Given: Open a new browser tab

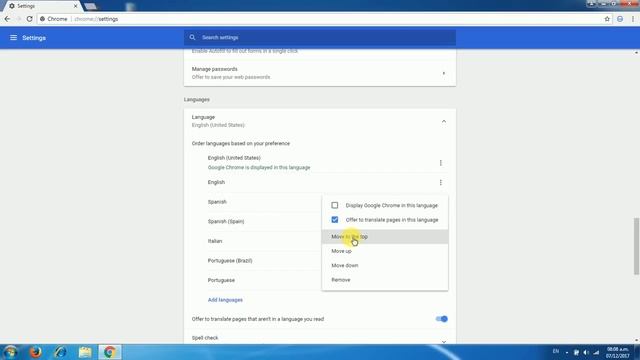Looking at the screenshot, I should (x=91, y=6).
